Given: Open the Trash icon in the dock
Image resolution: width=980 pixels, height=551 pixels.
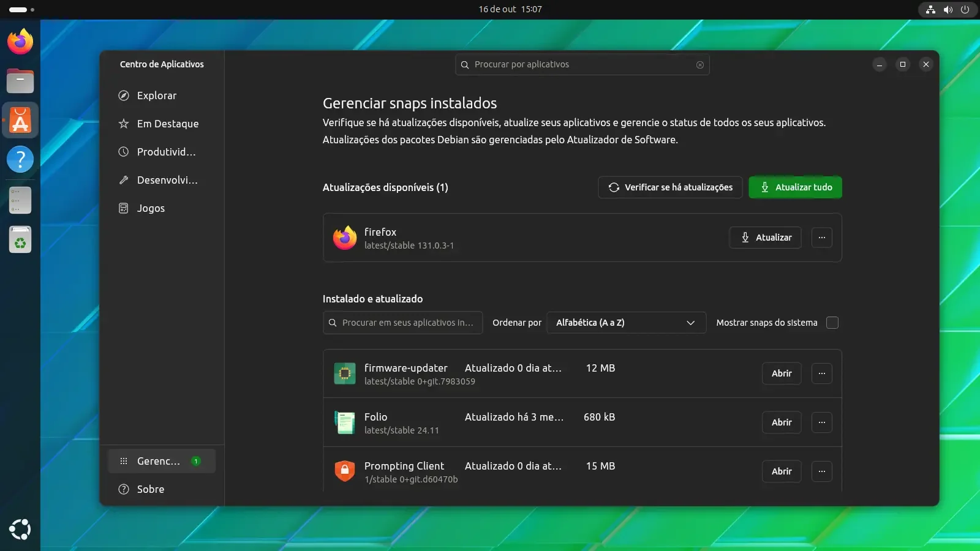Looking at the screenshot, I should coord(20,239).
